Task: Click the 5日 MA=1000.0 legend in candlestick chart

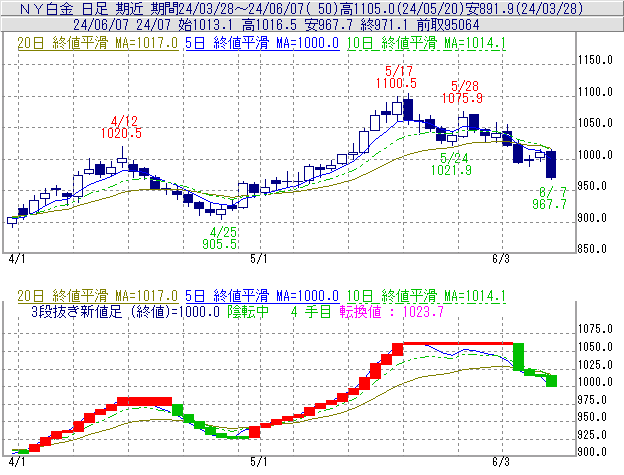Action: (x=262, y=43)
